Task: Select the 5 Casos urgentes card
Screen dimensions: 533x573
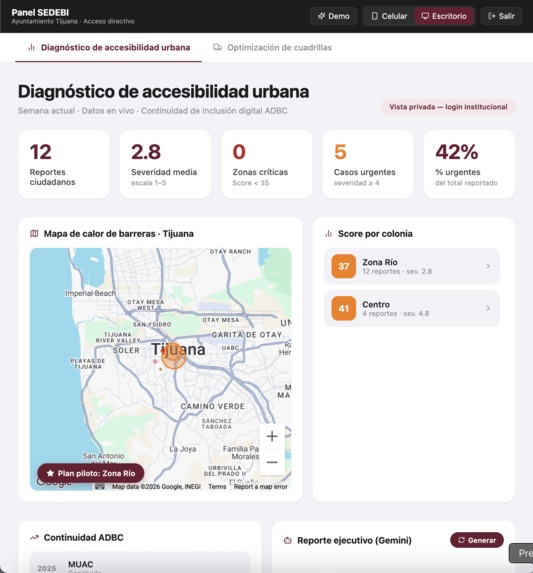Action: click(368, 164)
